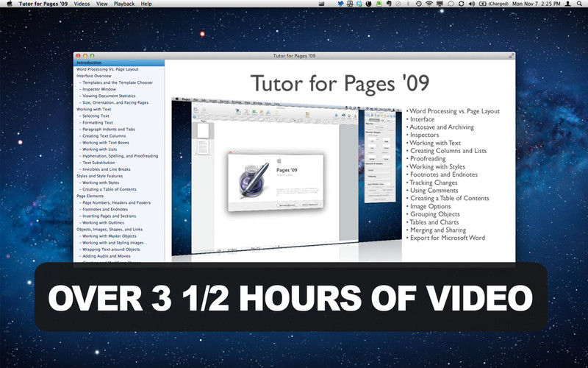Click 'Using Comments' bullet in video
The height and width of the screenshot is (368, 588).
click(434, 191)
